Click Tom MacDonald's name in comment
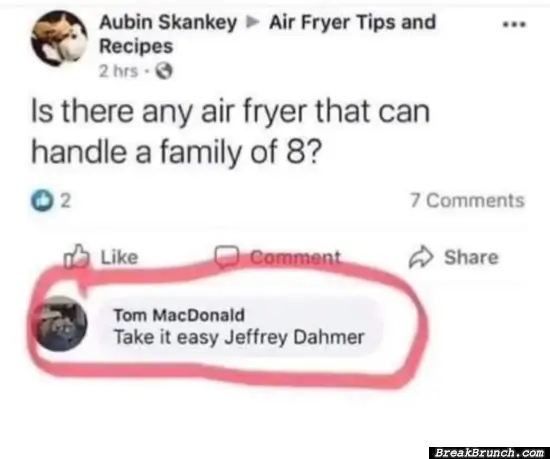The image size is (550, 459). [179, 315]
